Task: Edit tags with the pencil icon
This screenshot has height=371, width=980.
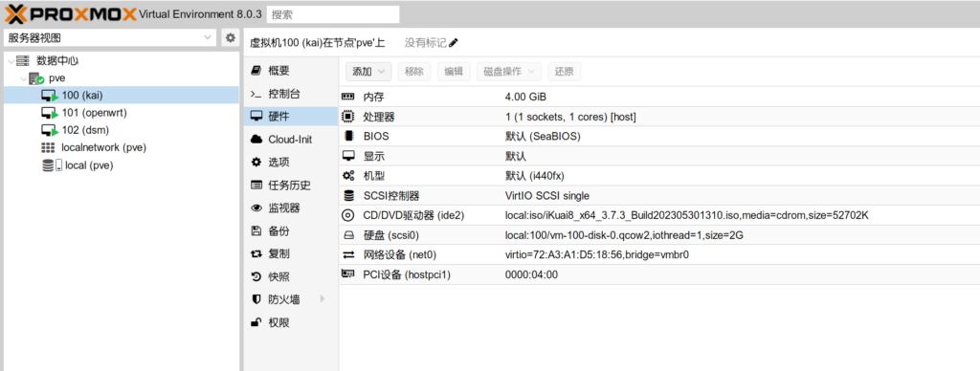Action: pyautogui.click(x=454, y=43)
